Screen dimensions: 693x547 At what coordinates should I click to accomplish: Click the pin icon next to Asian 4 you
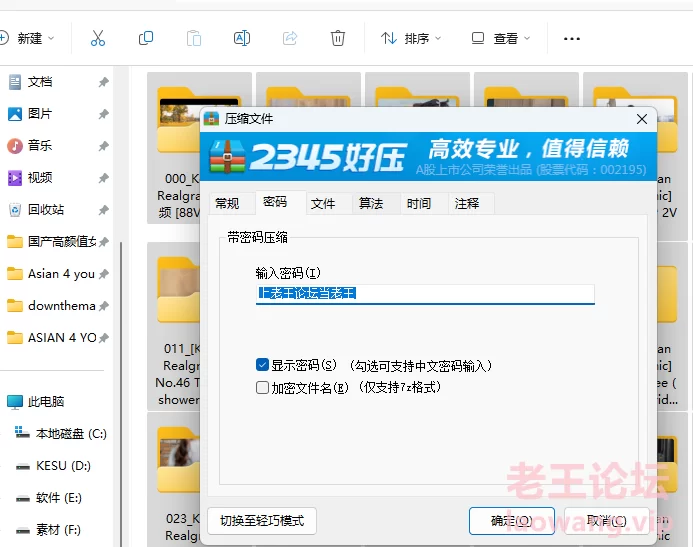tap(103, 274)
